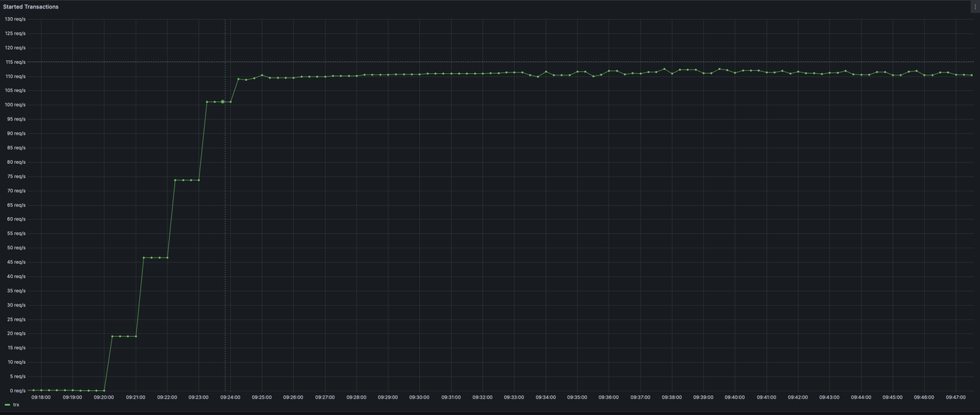The image size is (980, 415).
Task: Click the 09:18:00 time axis label
Action: click(40, 397)
